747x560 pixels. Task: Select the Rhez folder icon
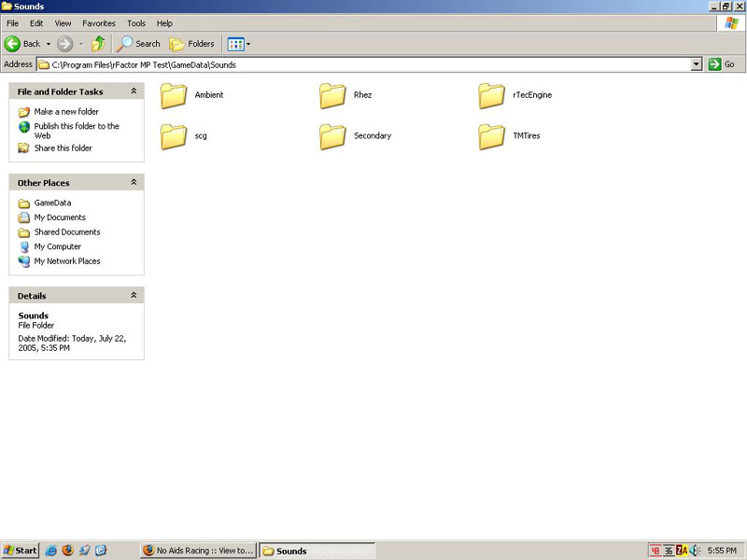point(332,95)
